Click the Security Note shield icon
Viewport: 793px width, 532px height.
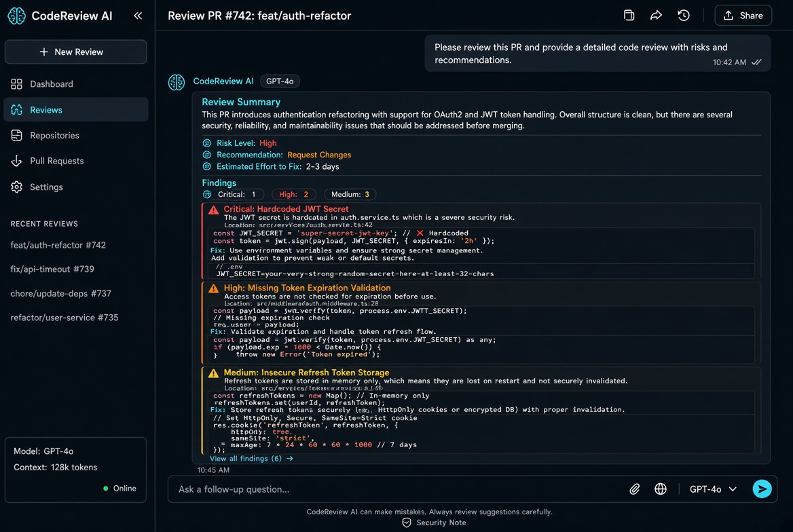pyautogui.click(x=407, y=523)
